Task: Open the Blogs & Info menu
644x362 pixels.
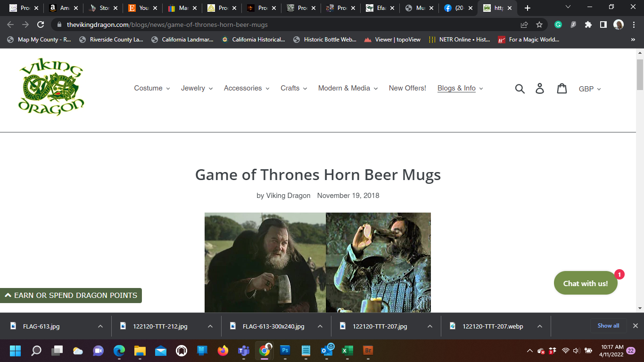Action: 460,88
